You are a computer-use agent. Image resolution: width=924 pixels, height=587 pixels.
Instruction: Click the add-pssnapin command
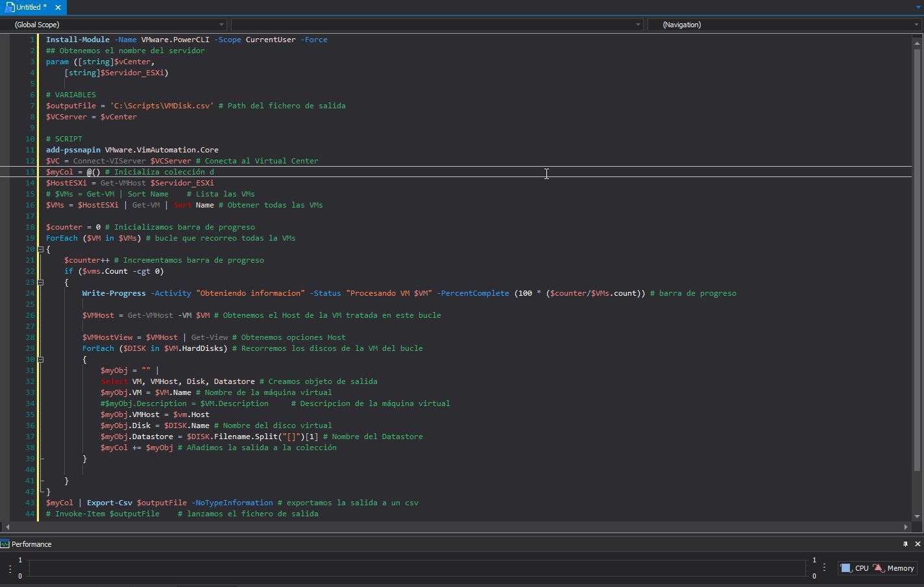73,150
